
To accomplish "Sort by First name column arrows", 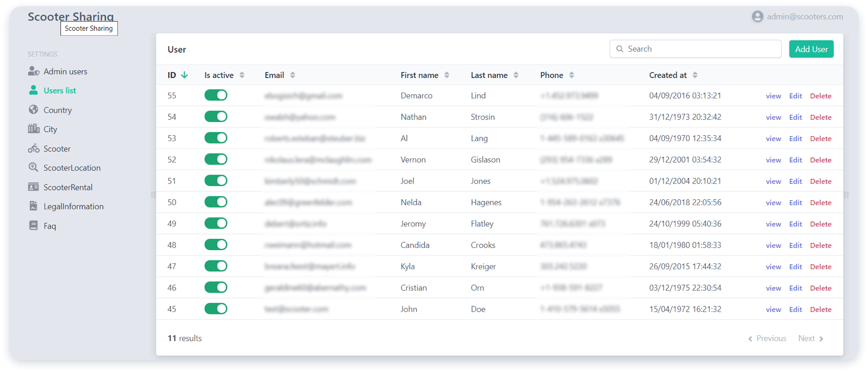I will (447, 75).
